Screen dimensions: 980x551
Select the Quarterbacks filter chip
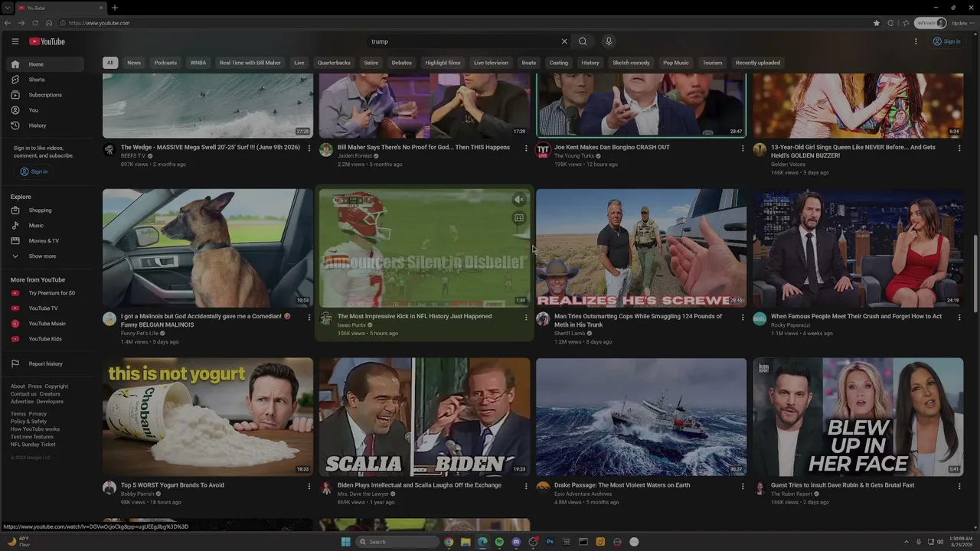click(334, 63)
